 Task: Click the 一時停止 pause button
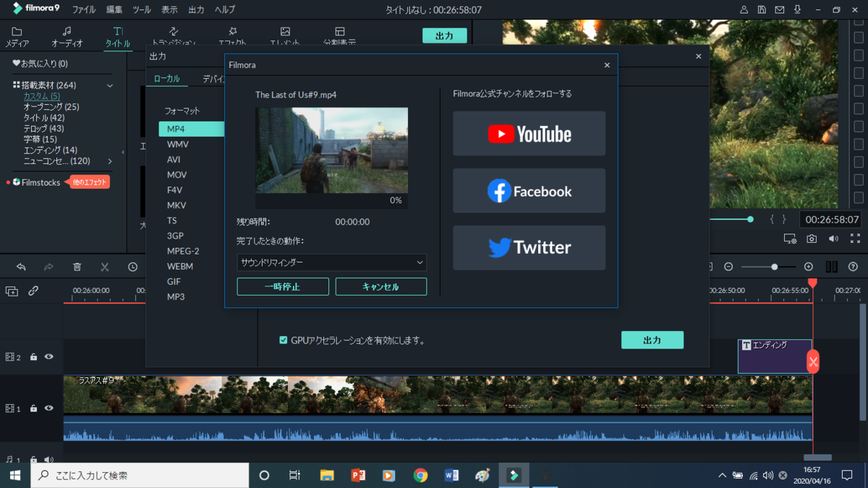283,287
